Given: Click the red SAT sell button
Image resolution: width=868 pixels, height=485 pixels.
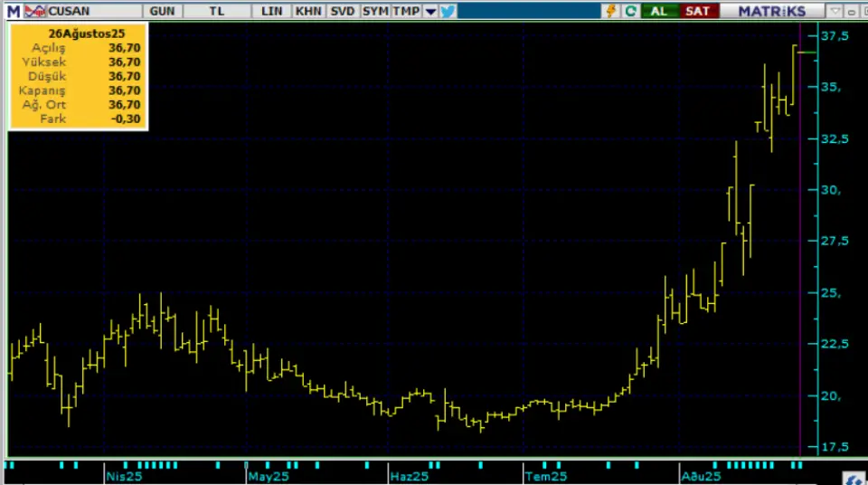Looking at the screenshot, I should (697, 11).
